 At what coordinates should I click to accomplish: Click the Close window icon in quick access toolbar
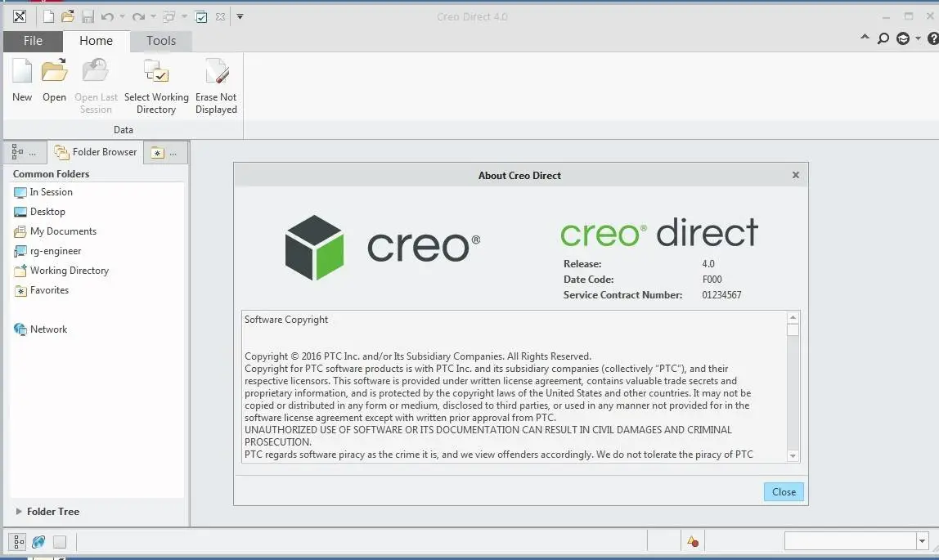[x=220, y=16]
